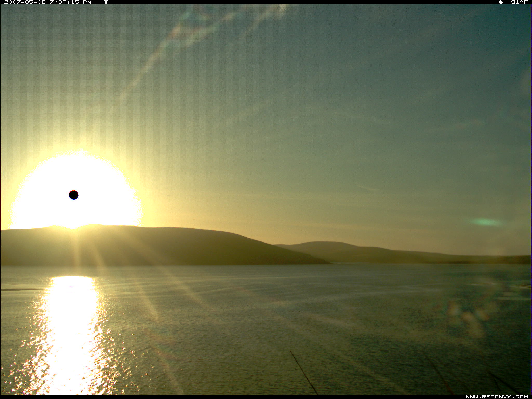This screenshot has height=399, width=532.
Task: Click the 7:37:15 PM time stamp
Action: [x=70, y=2]
